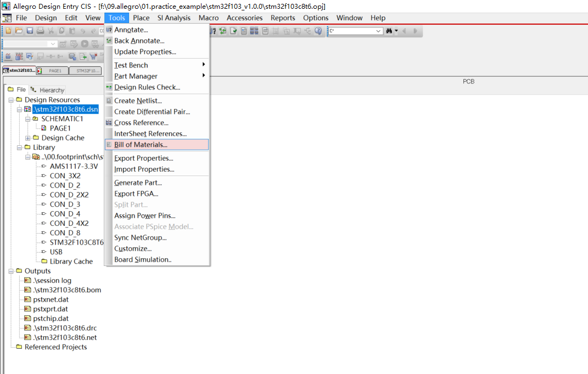Select the Hierarchy view tab
The height and width of the screenshot is (374, 588).
tap(48, 90)
